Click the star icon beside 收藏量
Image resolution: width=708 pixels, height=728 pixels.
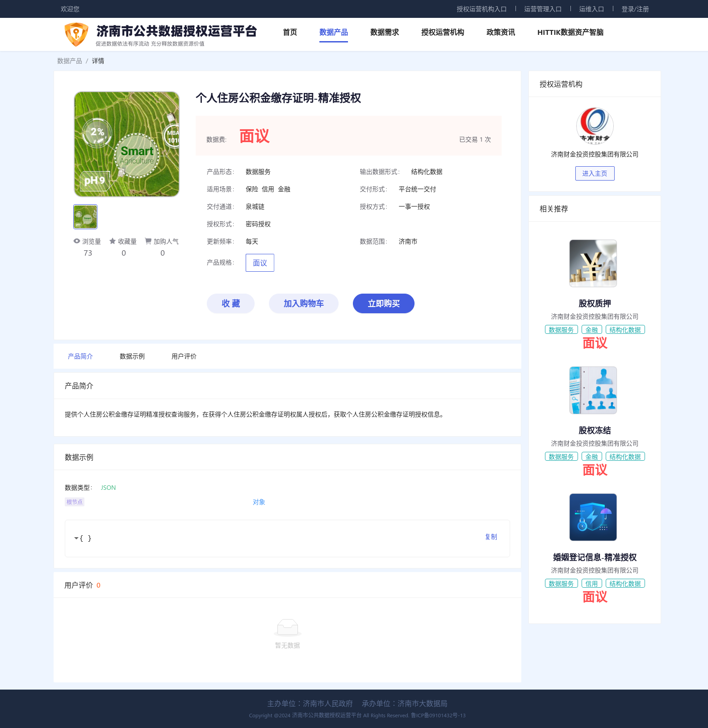tap(113, 241)
